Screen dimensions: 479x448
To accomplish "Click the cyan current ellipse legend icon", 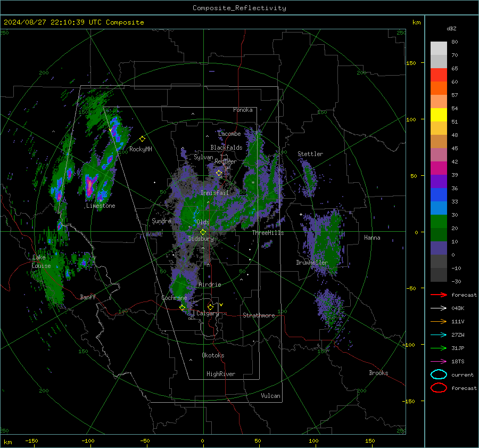I will [x=439, y=374].
